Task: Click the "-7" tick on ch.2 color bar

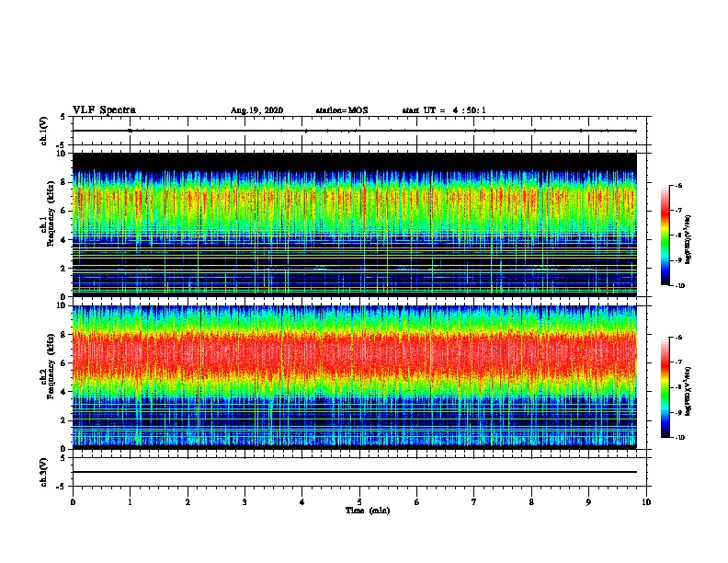Action: point(678,362)
